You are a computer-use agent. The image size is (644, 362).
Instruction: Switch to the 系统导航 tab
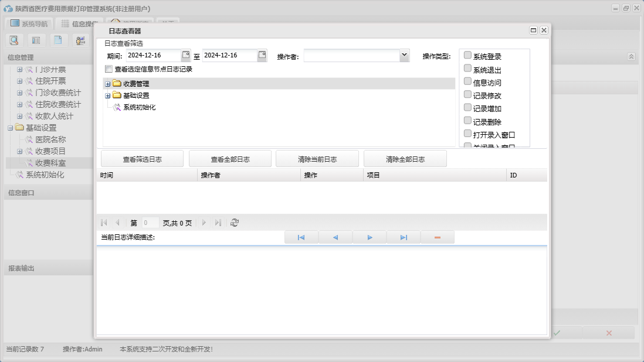[29, 24]
